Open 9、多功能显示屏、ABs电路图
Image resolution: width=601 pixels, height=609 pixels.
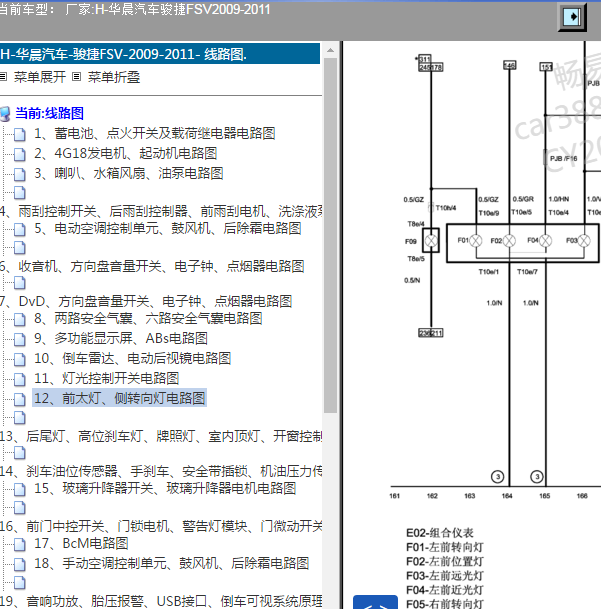pos(121,338)
